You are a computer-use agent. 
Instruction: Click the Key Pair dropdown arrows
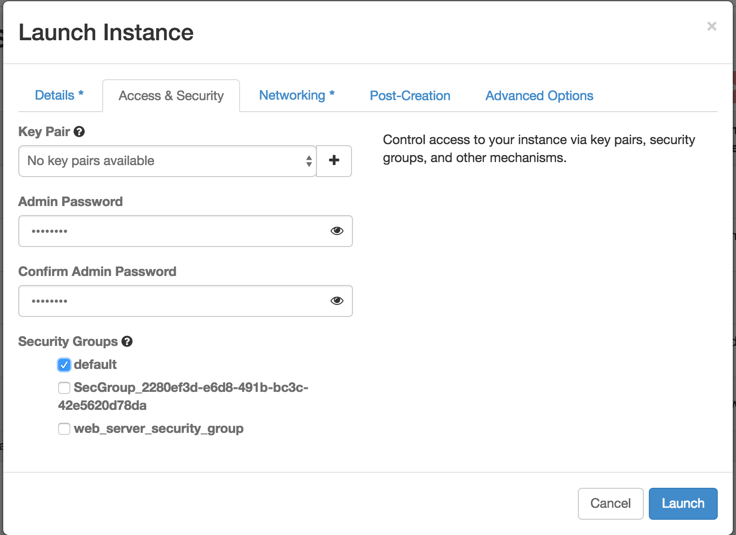pyautogui.click(x=308, y=161)
